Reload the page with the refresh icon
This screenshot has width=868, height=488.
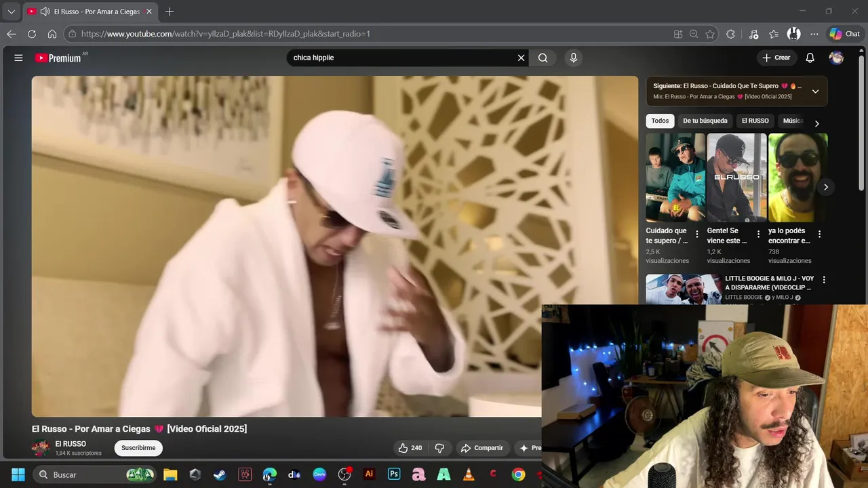pos(32,34)
